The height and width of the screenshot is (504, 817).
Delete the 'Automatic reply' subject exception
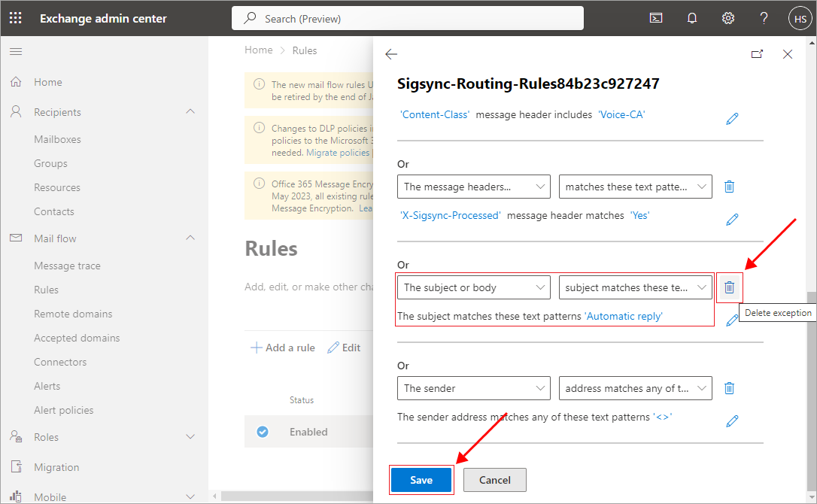click(x=729, y=287)
